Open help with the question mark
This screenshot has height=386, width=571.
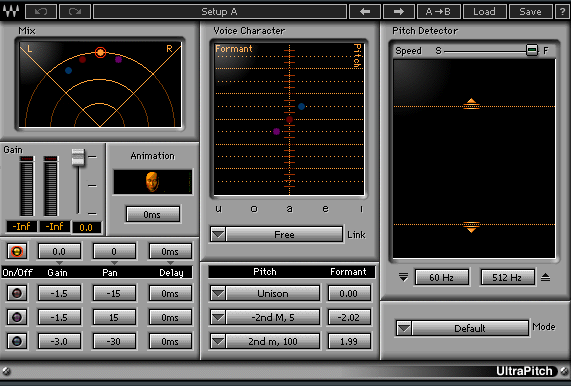tap(562, 12)
